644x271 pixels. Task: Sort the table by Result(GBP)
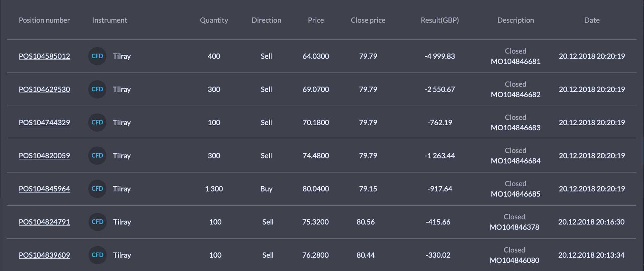(x=440, y=20)
